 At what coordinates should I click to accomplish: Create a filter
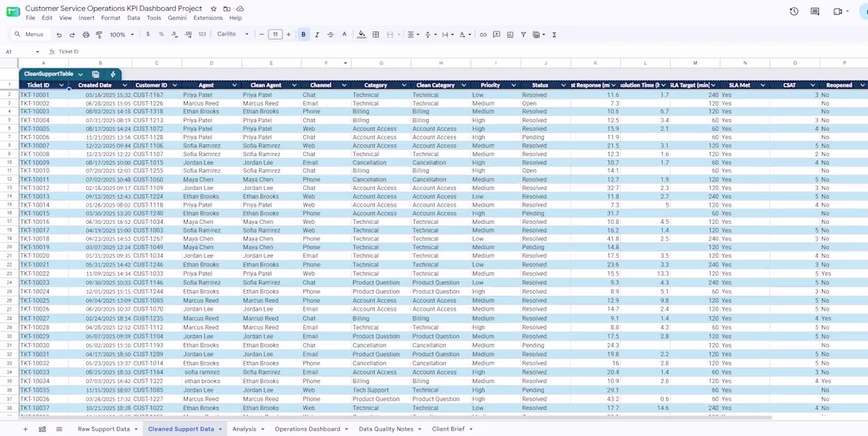[523, 35]
